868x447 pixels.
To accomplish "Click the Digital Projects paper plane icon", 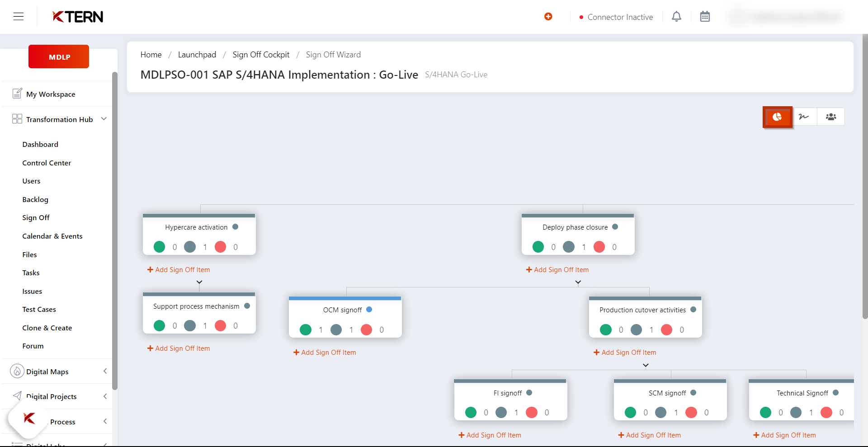I will click(x=17, y=395).
